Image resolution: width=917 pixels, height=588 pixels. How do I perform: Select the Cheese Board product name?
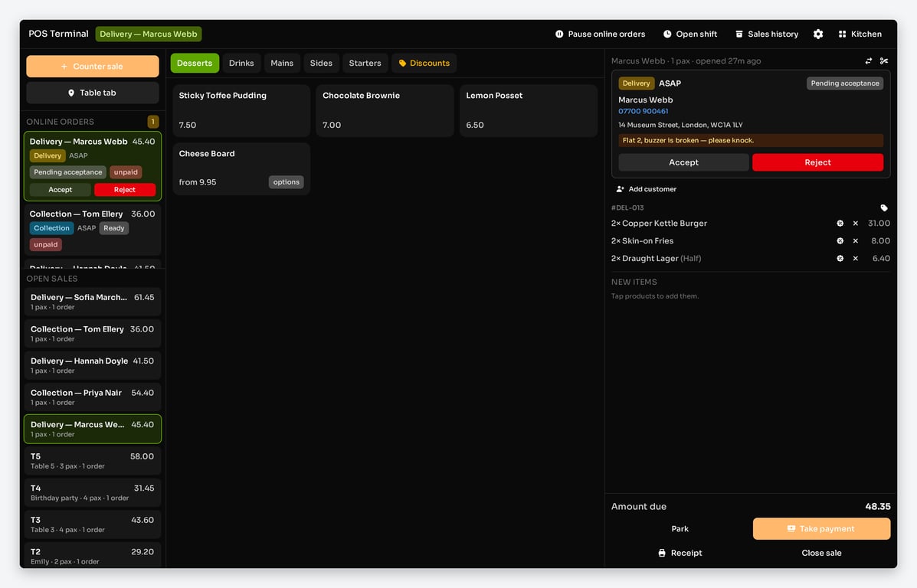pyautogui.click(x=206, y=154)
